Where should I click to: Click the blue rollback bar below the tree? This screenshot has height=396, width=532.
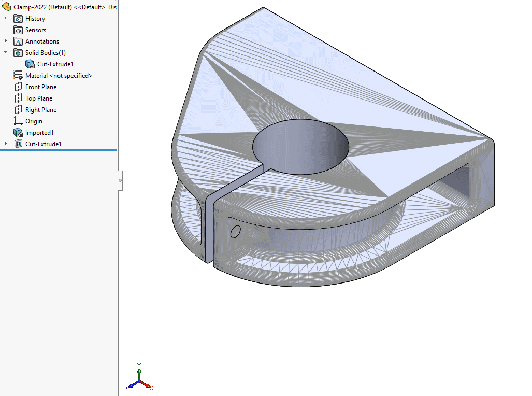59,150
